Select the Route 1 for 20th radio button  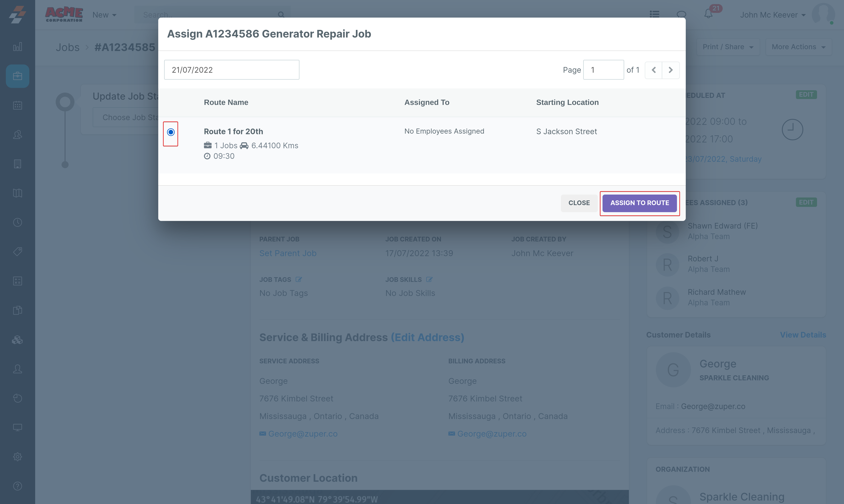[x=171, y=132]
